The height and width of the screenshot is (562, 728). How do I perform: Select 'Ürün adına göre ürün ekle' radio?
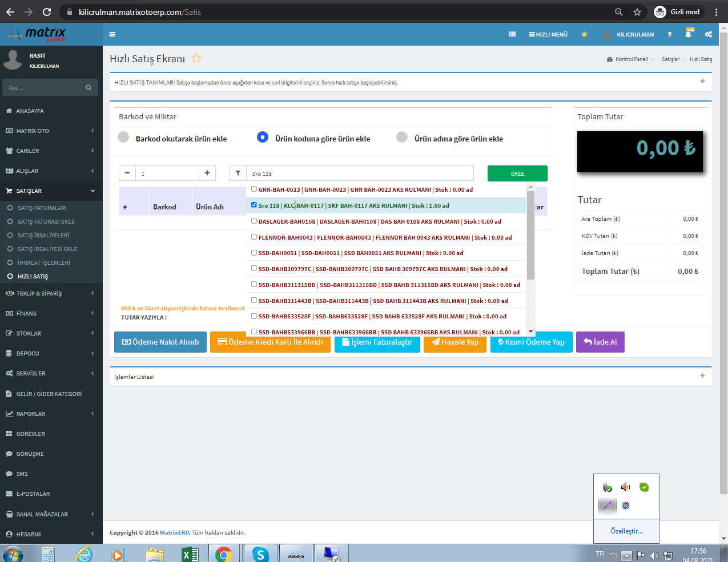tap(402, 138)
